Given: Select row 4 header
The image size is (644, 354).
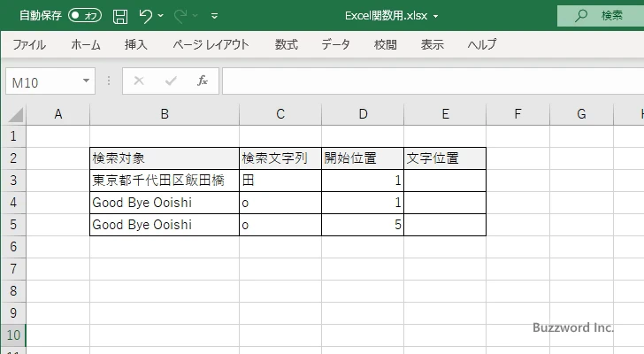Looking at the screenshot, I should click(13, 203).
